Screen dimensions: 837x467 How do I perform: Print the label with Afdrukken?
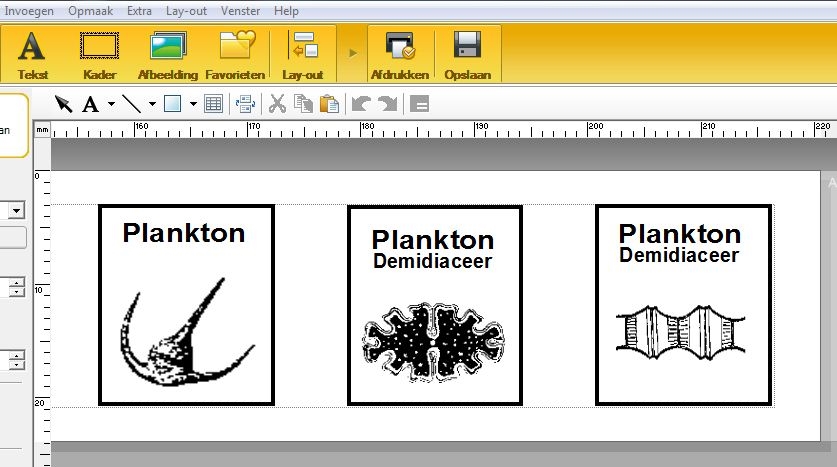click(400, 55)
